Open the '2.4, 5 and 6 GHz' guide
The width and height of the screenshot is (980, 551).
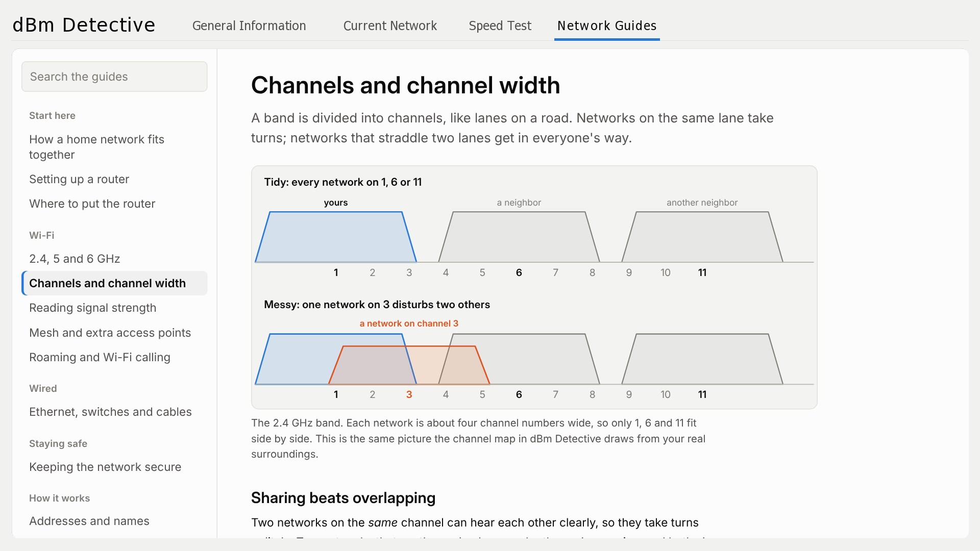point(114,259)
